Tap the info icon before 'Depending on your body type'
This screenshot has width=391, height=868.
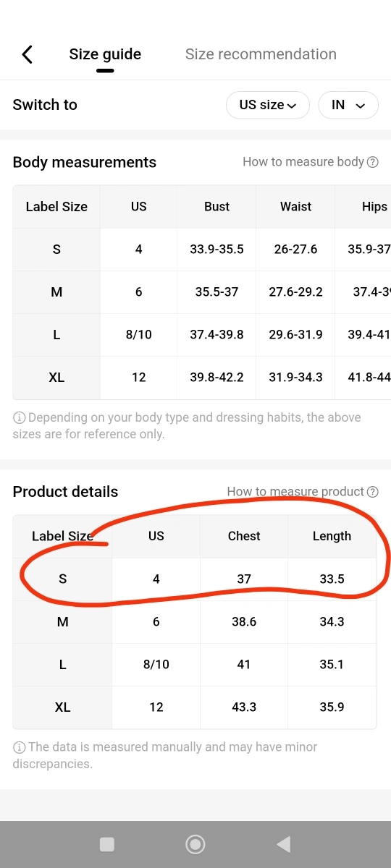click(19, 417)
